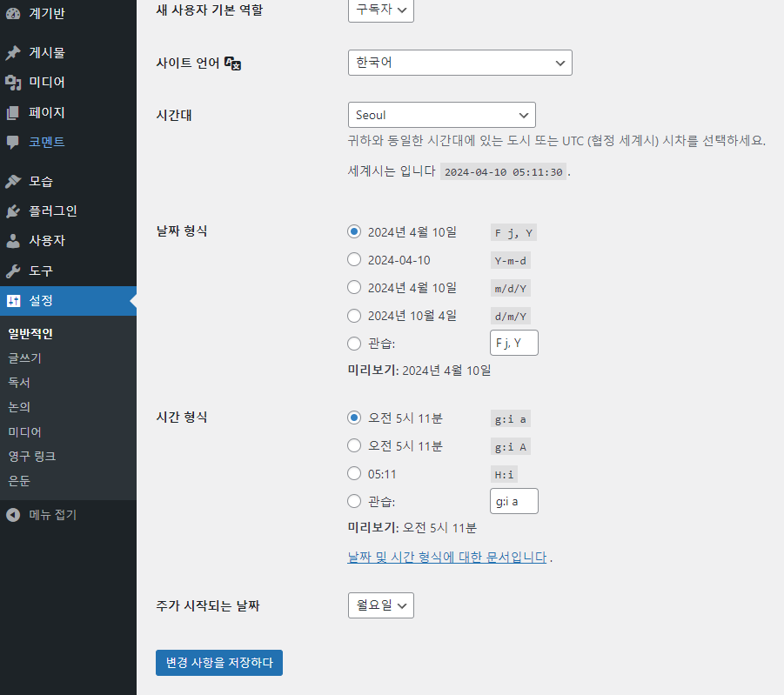The width and height of the screenshot is (784, 695).
Task: Click the 주가 시작되는 날짜 label
Action: 208,606
